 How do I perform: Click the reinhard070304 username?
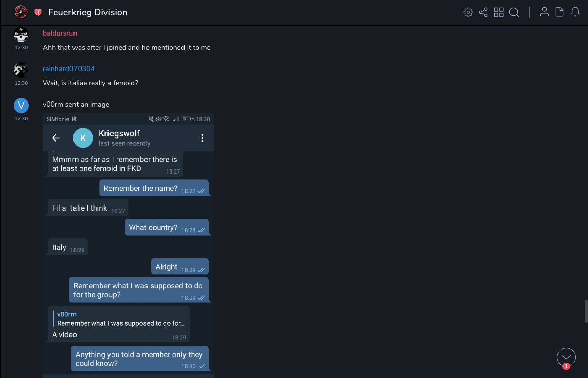point(68,69)
